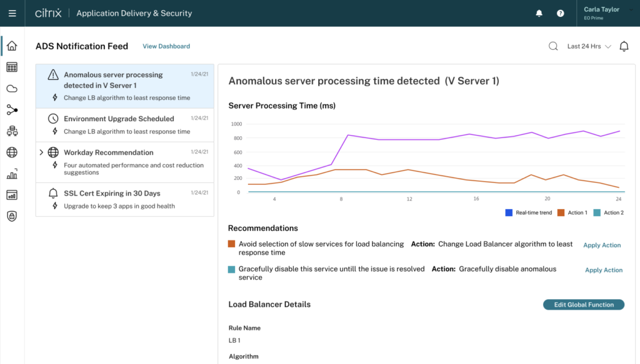Select Environment Upgrade Scheduled notification
This screenshot has width=640, height=364.
pyautogui.click(x=119, y=119)
